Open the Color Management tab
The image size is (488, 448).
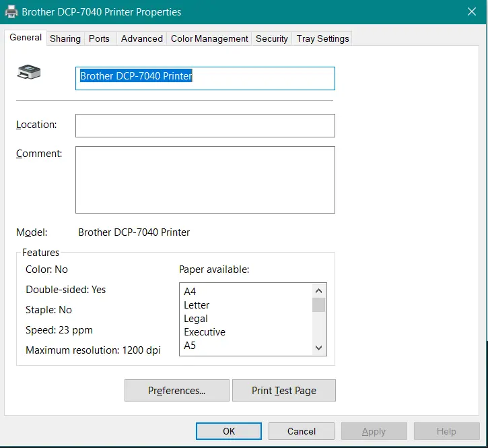point(209,38)
